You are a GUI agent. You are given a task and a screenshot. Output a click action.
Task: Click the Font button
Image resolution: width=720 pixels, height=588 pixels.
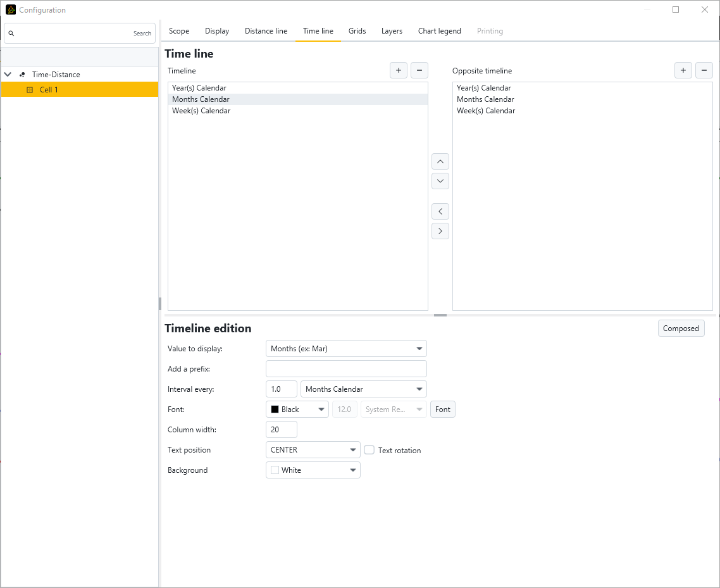coord(443,410)
